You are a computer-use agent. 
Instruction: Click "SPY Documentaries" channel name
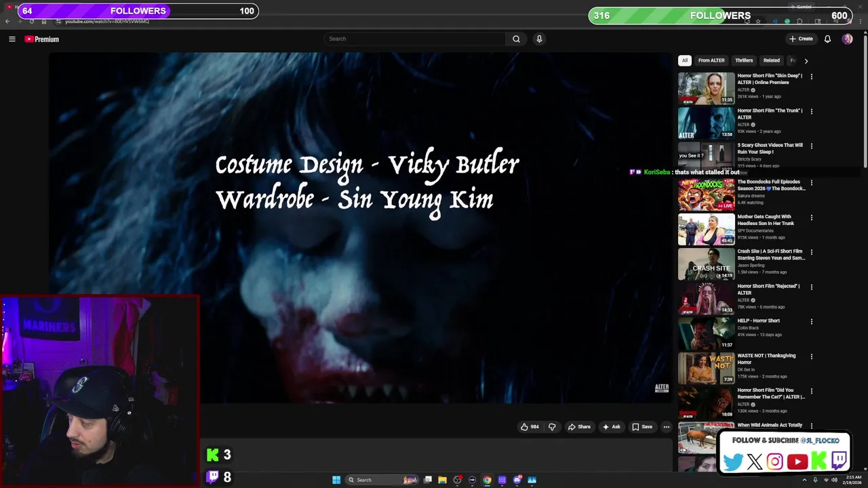pyautogui.click(x=755, y=230)
